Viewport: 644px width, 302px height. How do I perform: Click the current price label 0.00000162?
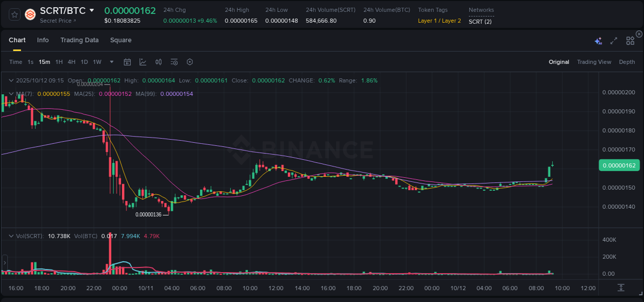point(619,165)
